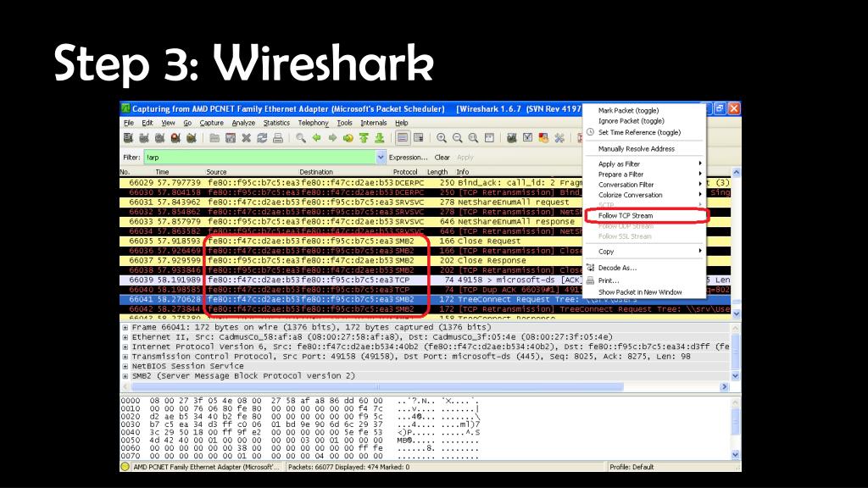Screen dimensions: 868x488
Task: Go back in packet history arrow
Action: (317, 138)
